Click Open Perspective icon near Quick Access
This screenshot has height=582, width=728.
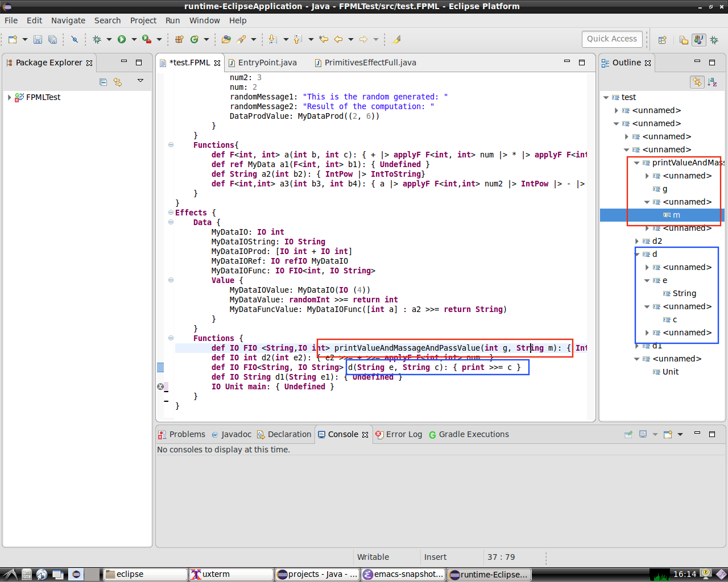click(662, 40)
